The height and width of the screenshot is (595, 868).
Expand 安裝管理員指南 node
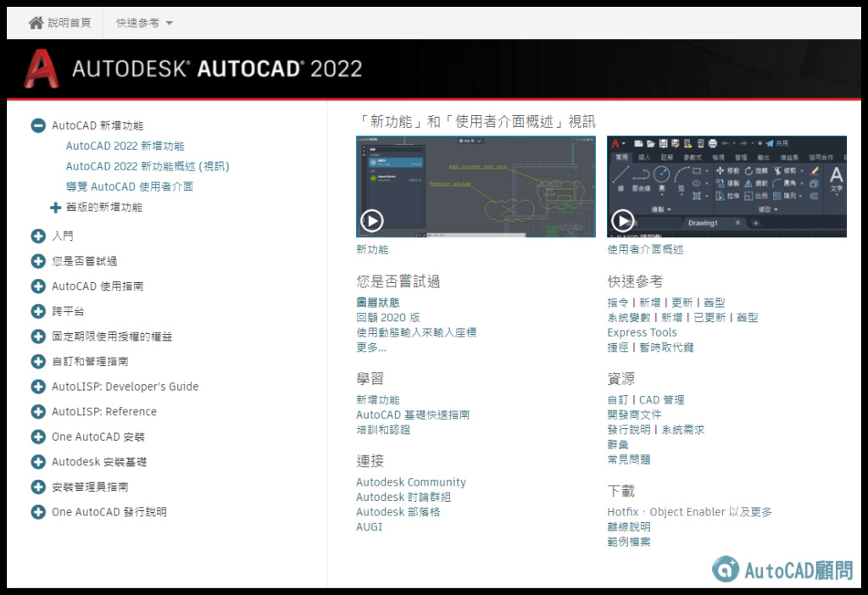point(38,487)
